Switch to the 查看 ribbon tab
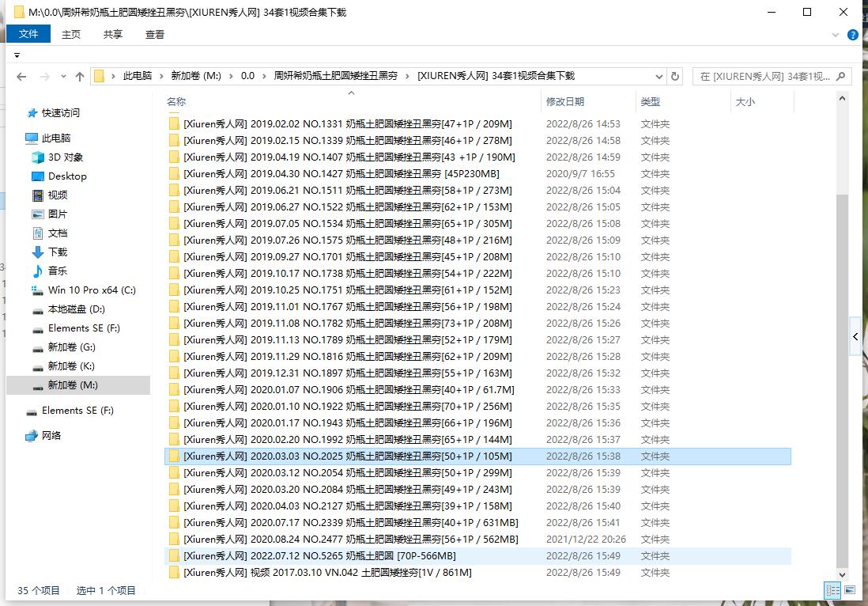This screenshot has width=868, height=606. pos(154,34)
